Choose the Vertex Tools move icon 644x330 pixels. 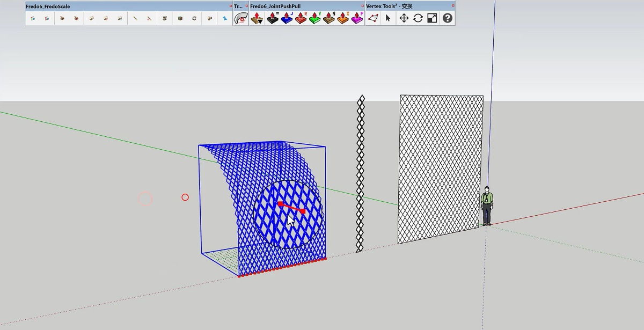[404, 18]
